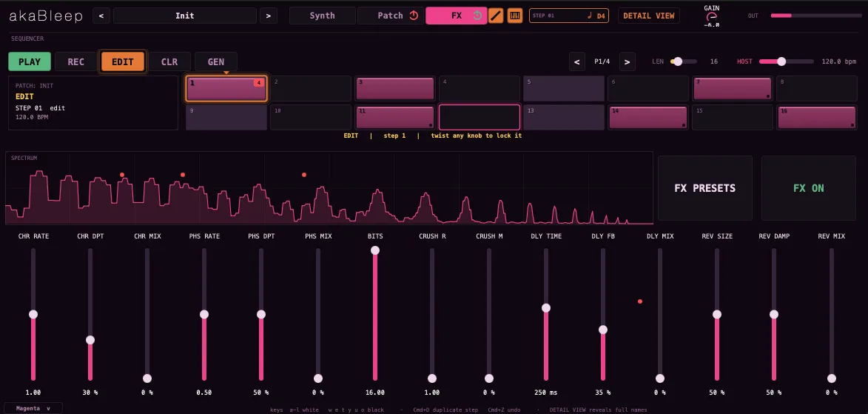868x414 pixels.
Task: Click the REV SIZE fader handle
Action: 718,314
